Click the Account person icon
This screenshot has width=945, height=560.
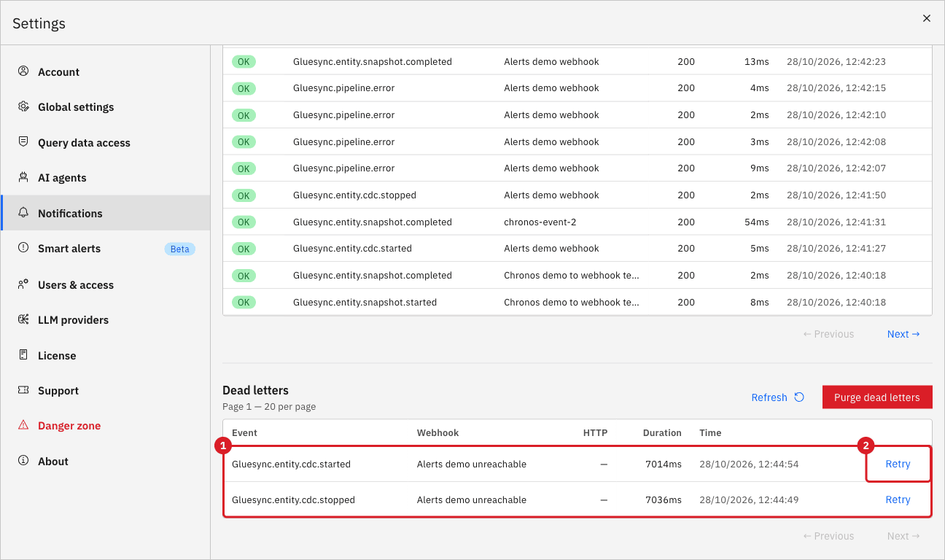click(x=23, y=71)
